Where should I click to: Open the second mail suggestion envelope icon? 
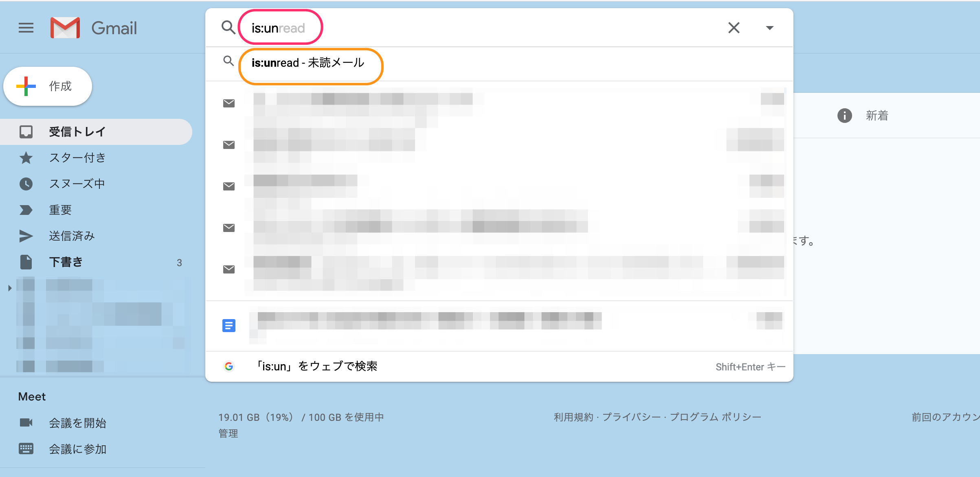coord(229,145)
